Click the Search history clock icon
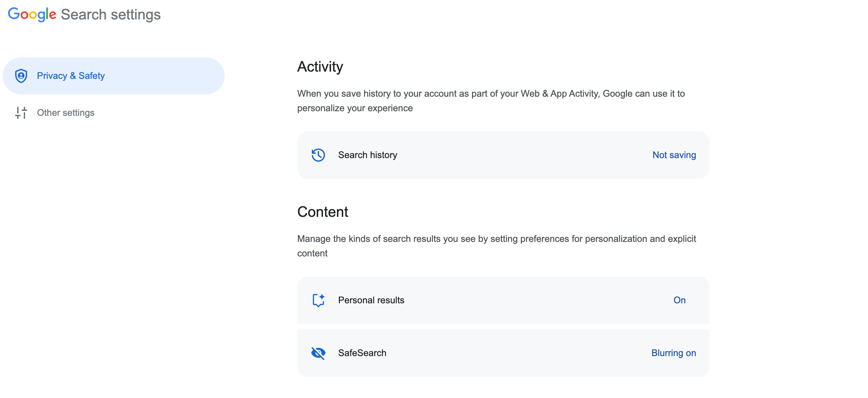This screenshot has width=868, height=398. [318, 155]
